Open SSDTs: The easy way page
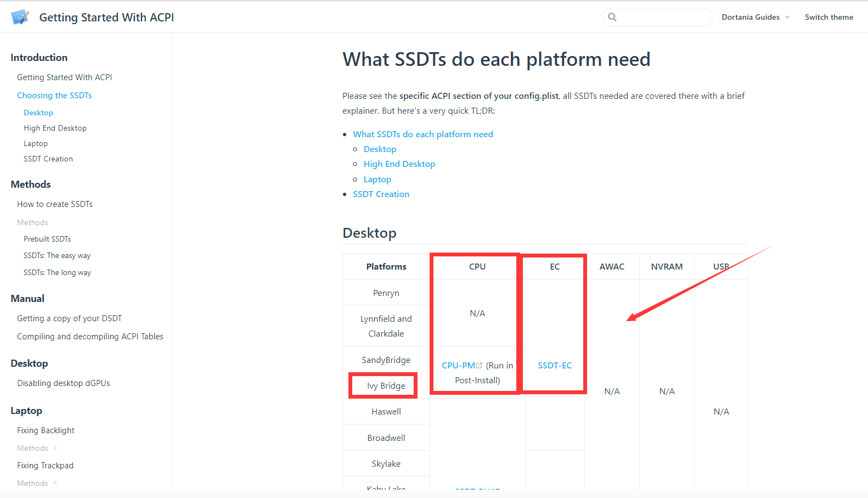The width and height of the screenshot is (868, 498). point(57,255)
